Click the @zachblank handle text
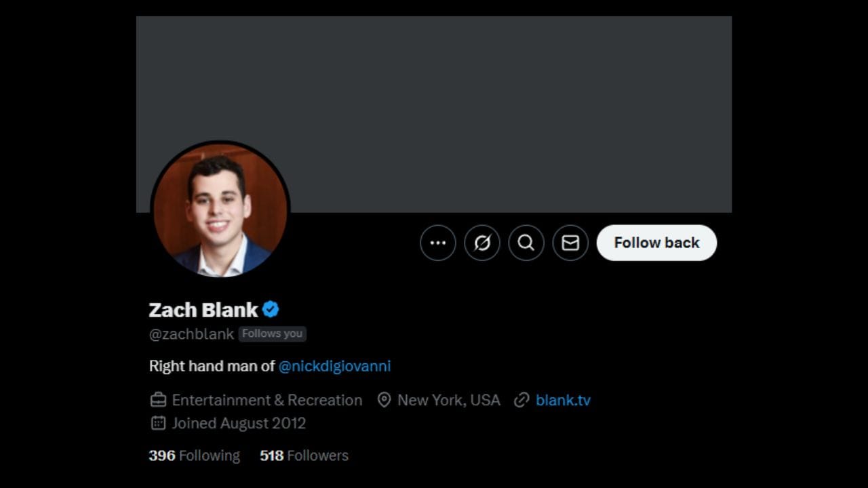868x488 pixels. click(191, 333)
